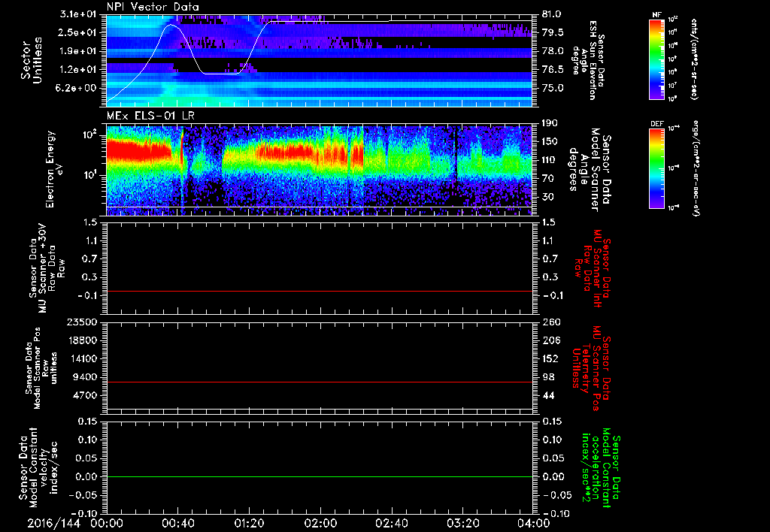Click the 01:20 time tick label
Viewport: 770px width, 532px height.
pyautogui.click(x=249, y=523)
